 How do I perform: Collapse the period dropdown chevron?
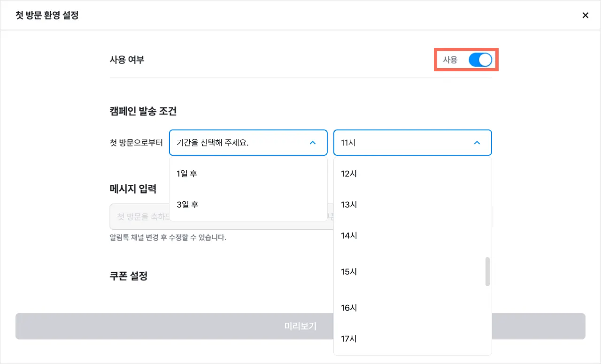(313, 143)
